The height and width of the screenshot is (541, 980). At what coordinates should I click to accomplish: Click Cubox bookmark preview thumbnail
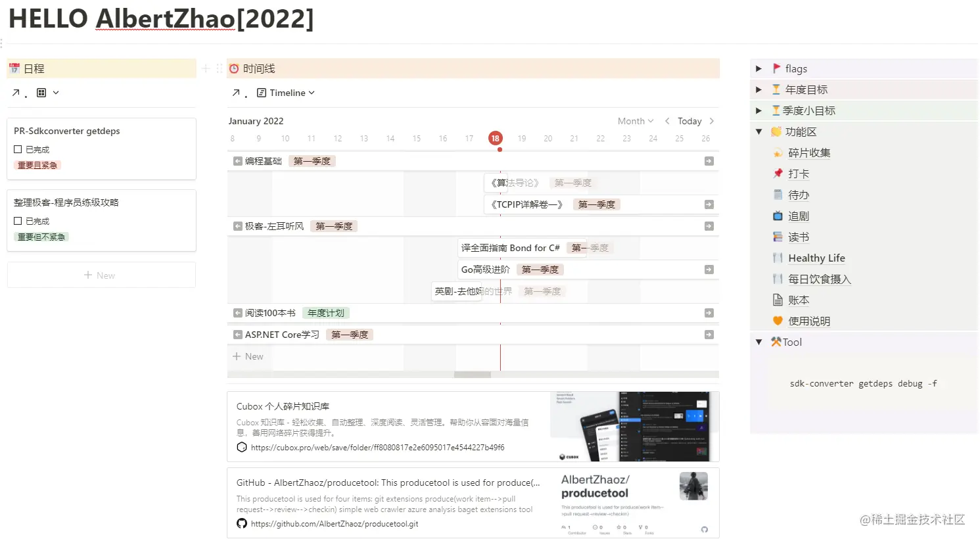pos(634,427)
